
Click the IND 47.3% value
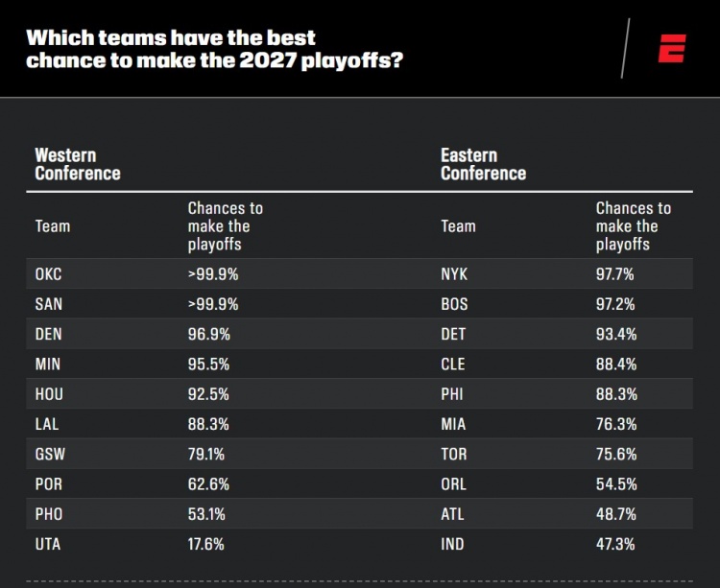coord(615,544)
